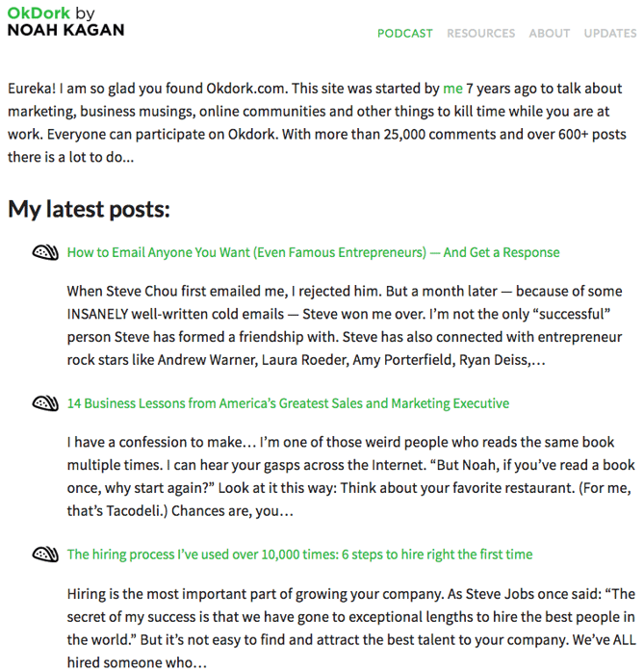Click the taco icon beside the email post
This screenshot has width=644, height=671.
[x=45, y=253]
